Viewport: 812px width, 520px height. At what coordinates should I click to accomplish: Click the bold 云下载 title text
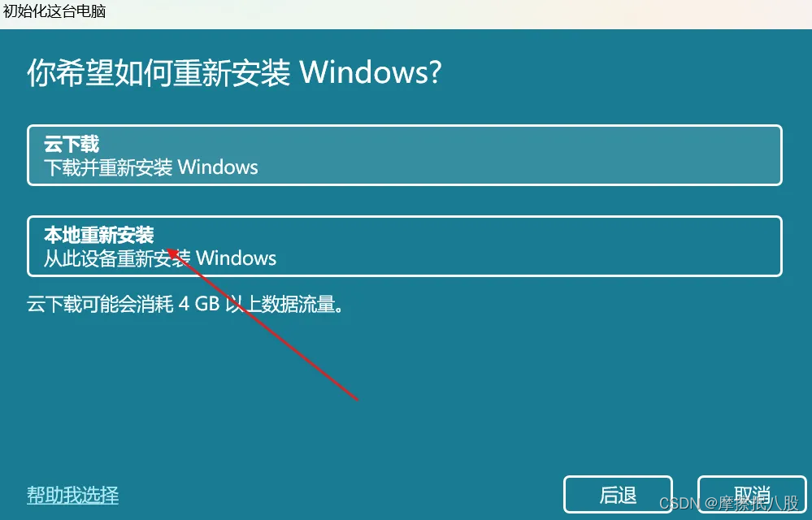(x=72, y=144)
